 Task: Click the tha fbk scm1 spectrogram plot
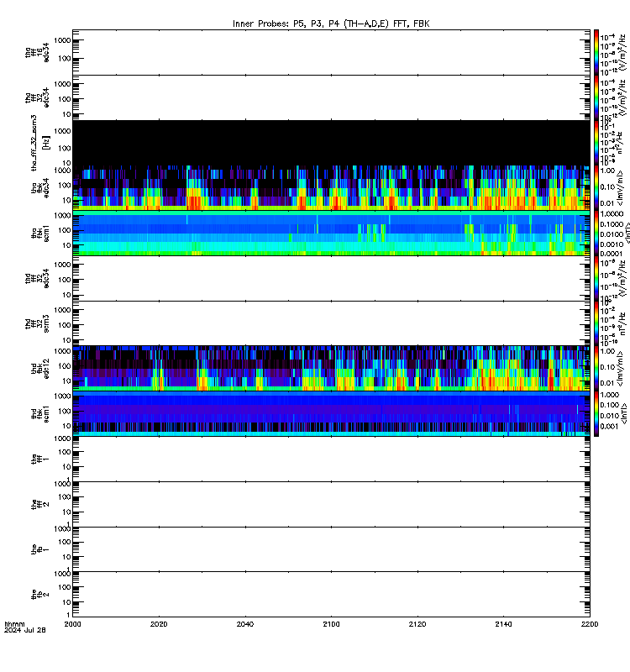point(331,234)
